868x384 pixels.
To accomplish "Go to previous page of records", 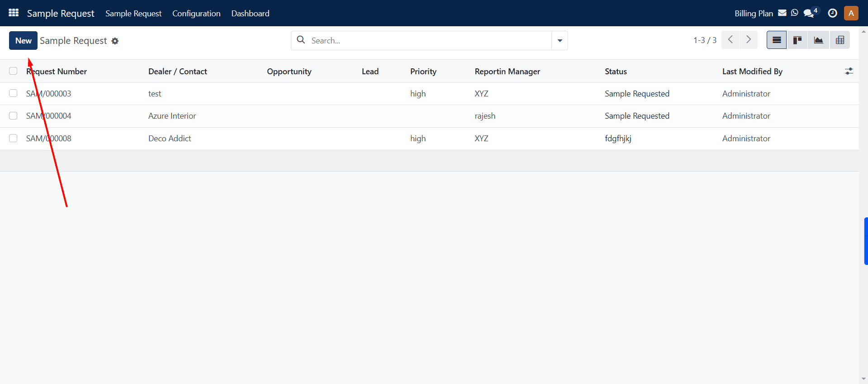I will coord(730,40).
